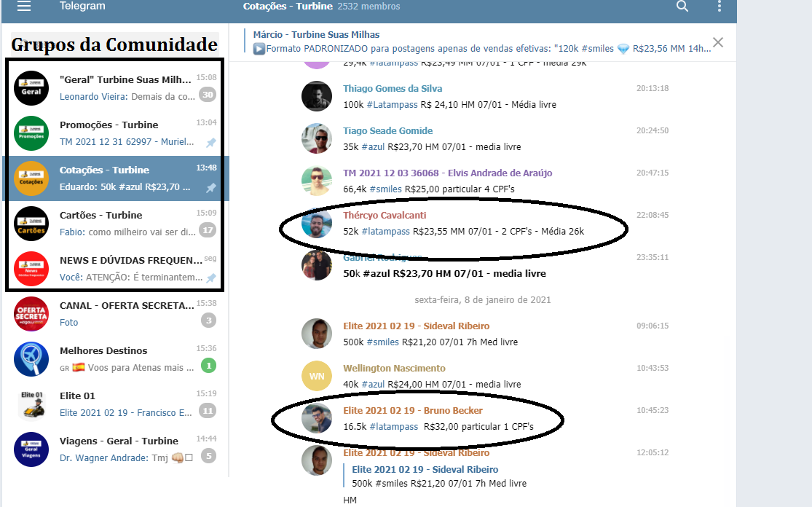Viewport: 812px width, 507px height.
Task: Click the green 1 unread badge
Action: coord(209,366)
